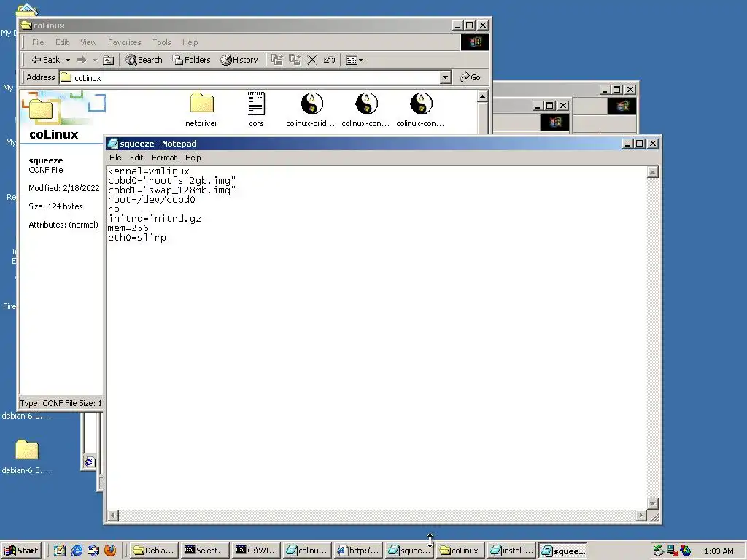Open the Back history dropdown arrow
747x560 pixels.
coord(68,60)
